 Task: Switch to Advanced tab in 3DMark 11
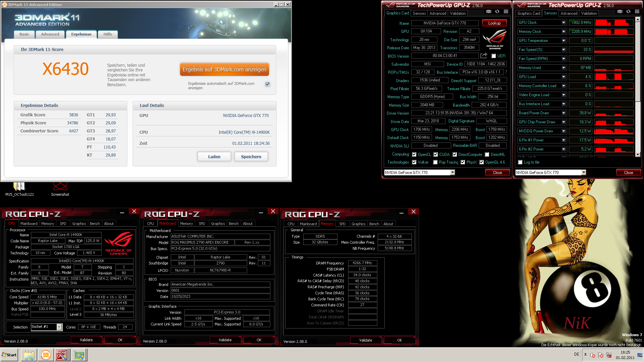click(50, 34)
